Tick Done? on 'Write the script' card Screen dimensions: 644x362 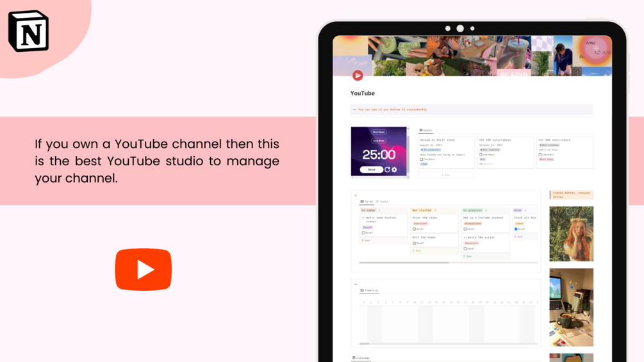(x=465, y=249)
